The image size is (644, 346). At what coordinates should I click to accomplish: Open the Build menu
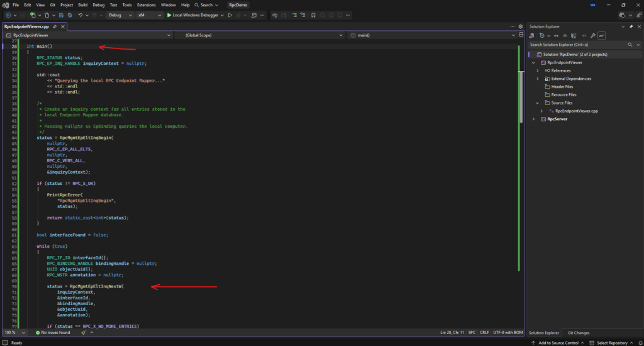[x=82, y=5]
